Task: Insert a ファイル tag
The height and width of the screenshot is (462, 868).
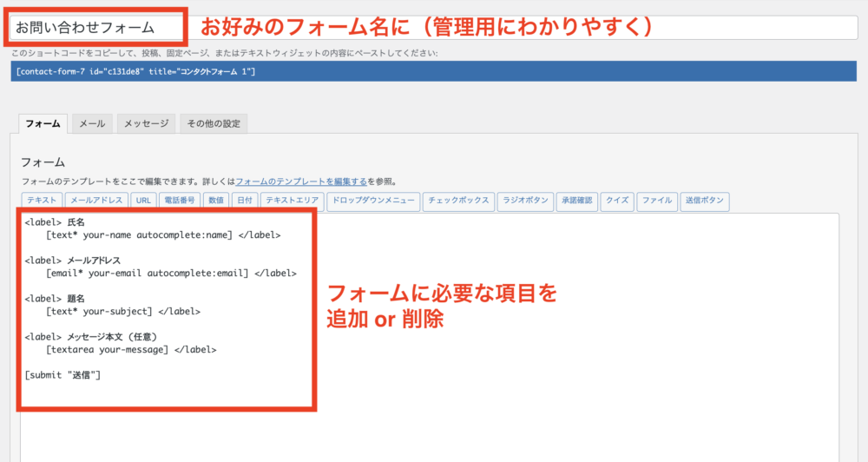Action: coord(657,201)
